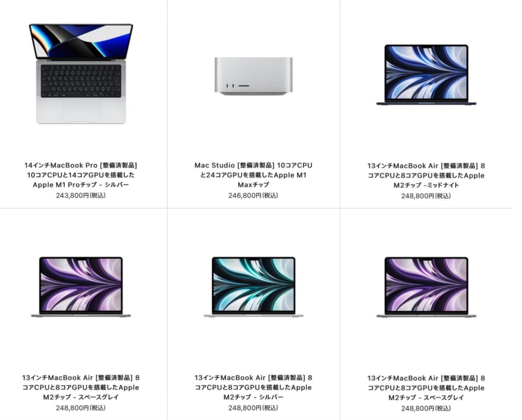
Task: Click first Space Gray MacBook Air image
Action: [81, 287]
